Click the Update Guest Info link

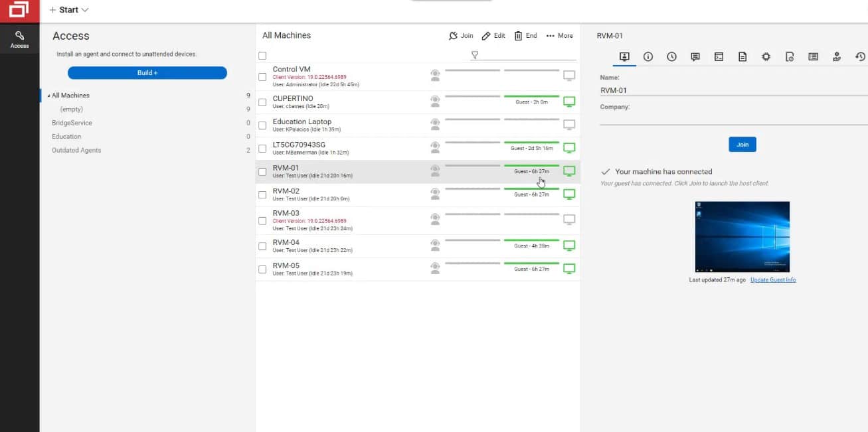click(x=773, y=280)
